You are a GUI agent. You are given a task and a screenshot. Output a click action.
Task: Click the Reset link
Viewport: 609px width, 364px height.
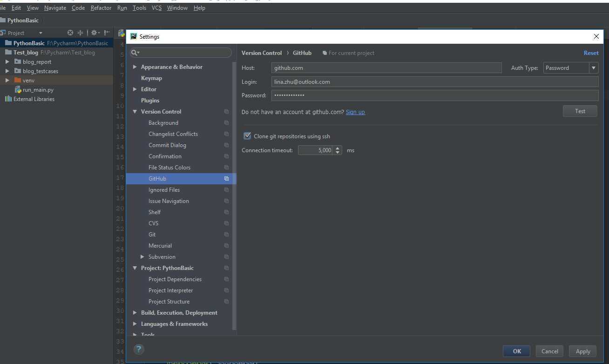coord(591,53)
